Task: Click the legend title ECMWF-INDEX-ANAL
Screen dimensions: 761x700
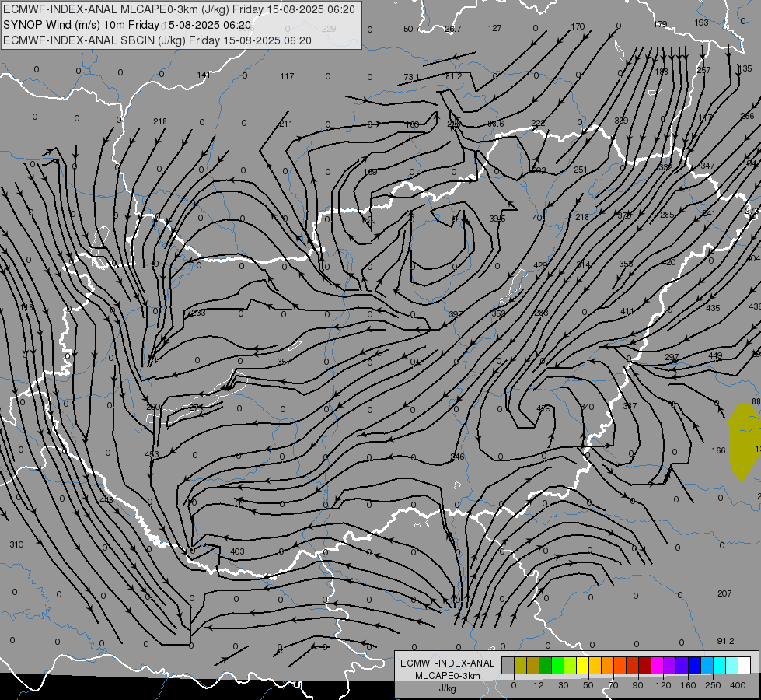Action: (448, 663)
